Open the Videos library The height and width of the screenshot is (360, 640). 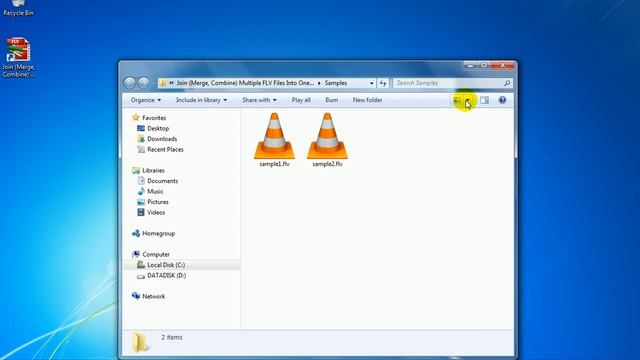point(156,213)
